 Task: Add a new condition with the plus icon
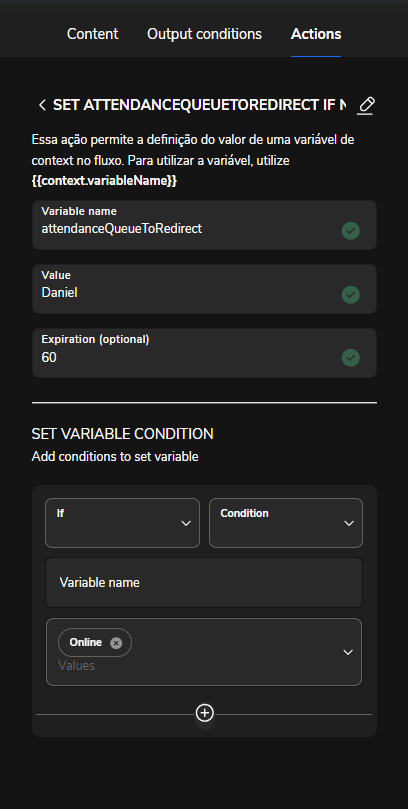coord(205,713)
